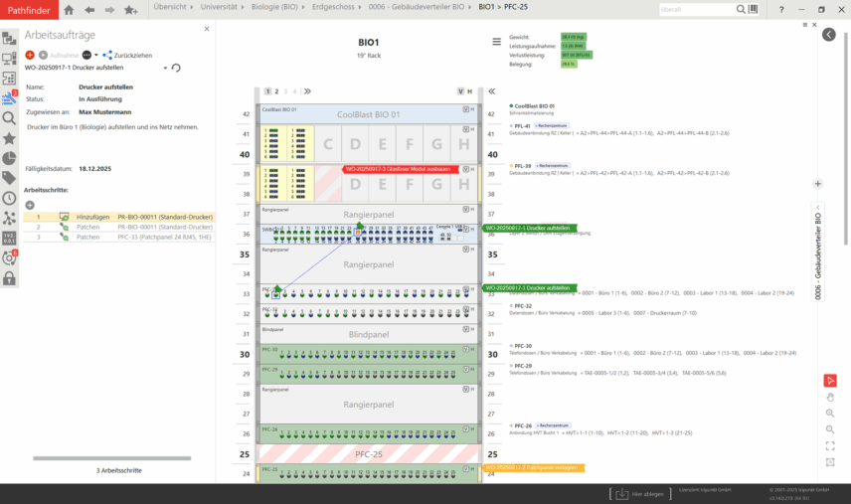Open the search magnifier in left sidebar
The width and height of the screenshot is (851, 504).
(x=9, y=117)
